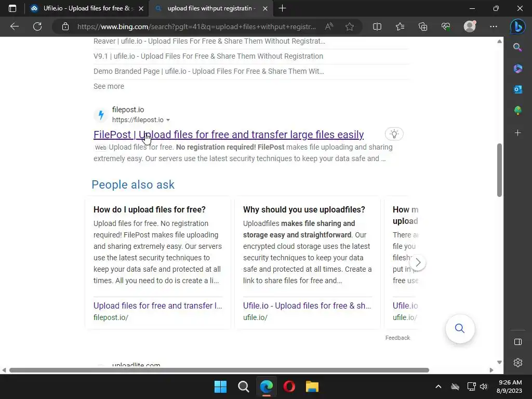
Task: Click the lightbulb icon beside the FilePost result
Action: pos(394,134)
